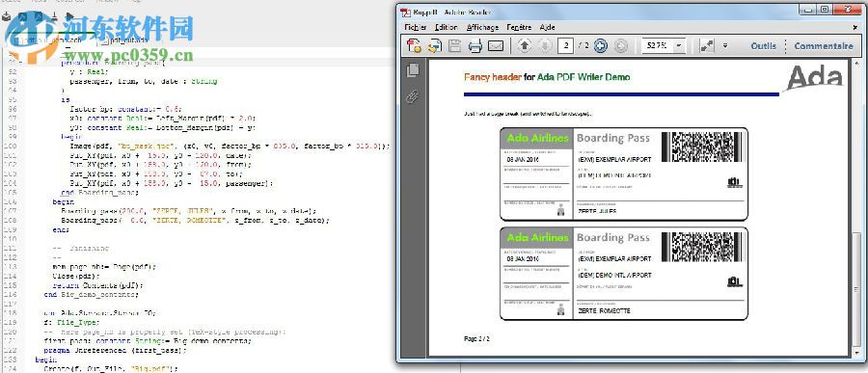Click the grayed next page down arrow

[x=545, y=46]
